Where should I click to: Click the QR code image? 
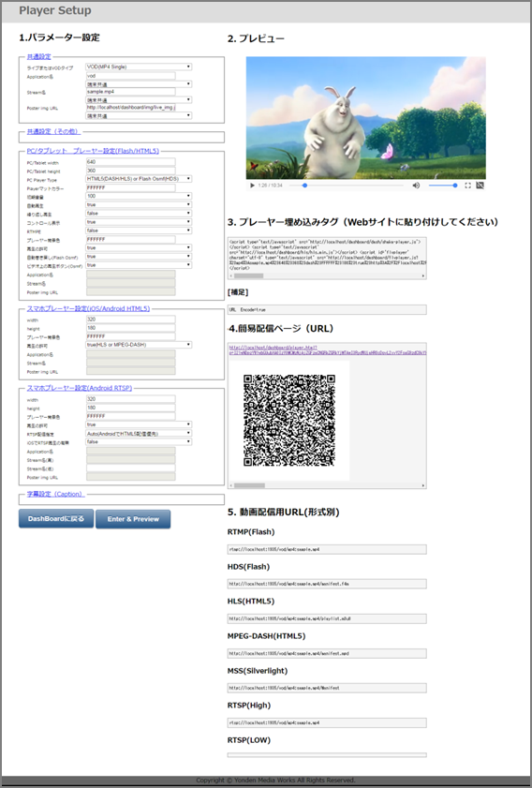click(x=289, y=420)
